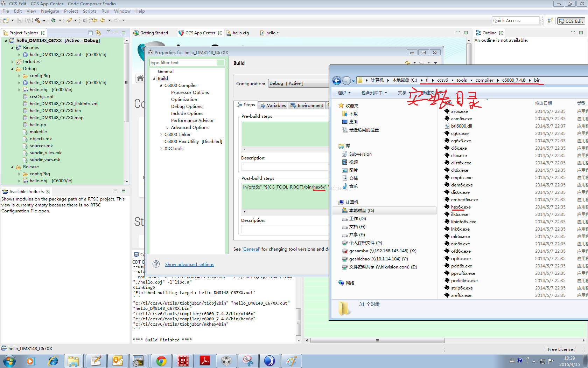Screen dimensions: 588x368
Task: Collapse all items in Project Explorer
Action: (x=91, y=33)
